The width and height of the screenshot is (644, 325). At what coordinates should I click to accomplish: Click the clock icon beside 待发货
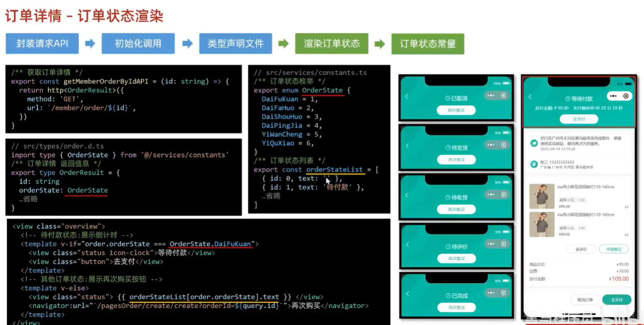click(448, 148)
